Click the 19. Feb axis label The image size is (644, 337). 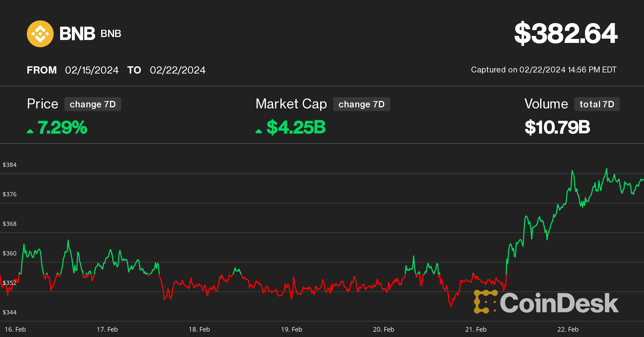tap(291, 329)
